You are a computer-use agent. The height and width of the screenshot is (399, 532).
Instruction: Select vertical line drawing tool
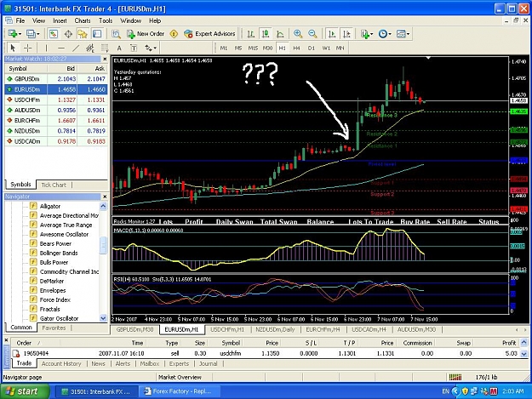tap(46, 48)
